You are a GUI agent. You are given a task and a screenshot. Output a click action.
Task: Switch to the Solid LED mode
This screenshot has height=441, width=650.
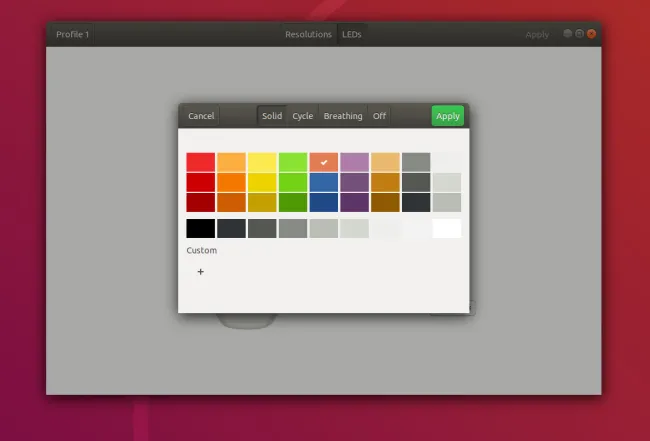[x=272, y=116]
